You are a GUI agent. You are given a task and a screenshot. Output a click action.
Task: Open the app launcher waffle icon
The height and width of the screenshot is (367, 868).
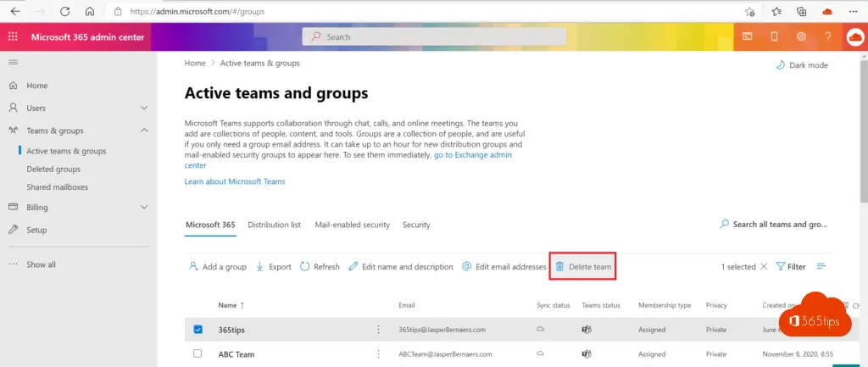(13, 37)
